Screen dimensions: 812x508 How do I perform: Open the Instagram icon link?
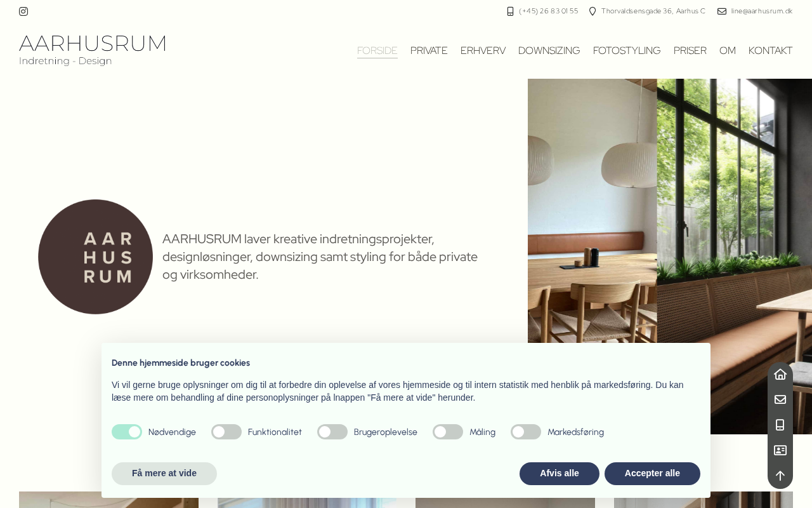(x=23, y=11)
